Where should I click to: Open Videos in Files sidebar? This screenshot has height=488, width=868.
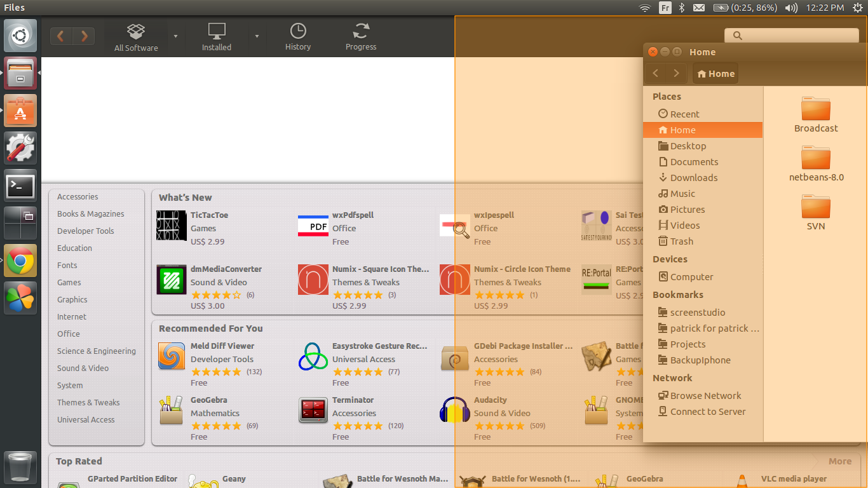click(703, 226)
